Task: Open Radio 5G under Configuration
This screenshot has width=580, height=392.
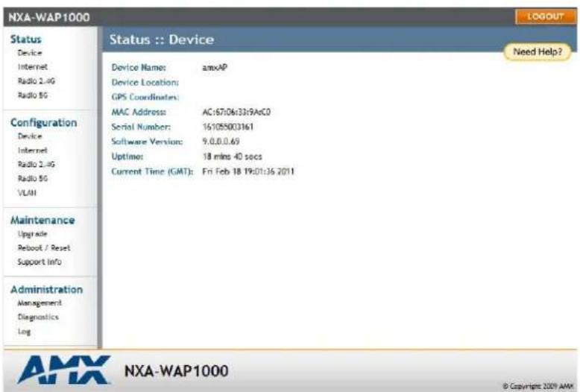Action: [33, 178]
